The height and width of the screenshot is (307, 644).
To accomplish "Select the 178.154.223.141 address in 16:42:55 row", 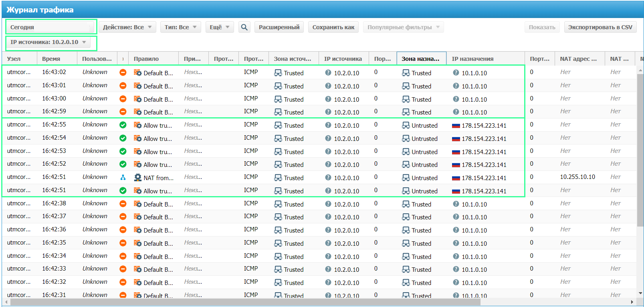I will (484, 125).
